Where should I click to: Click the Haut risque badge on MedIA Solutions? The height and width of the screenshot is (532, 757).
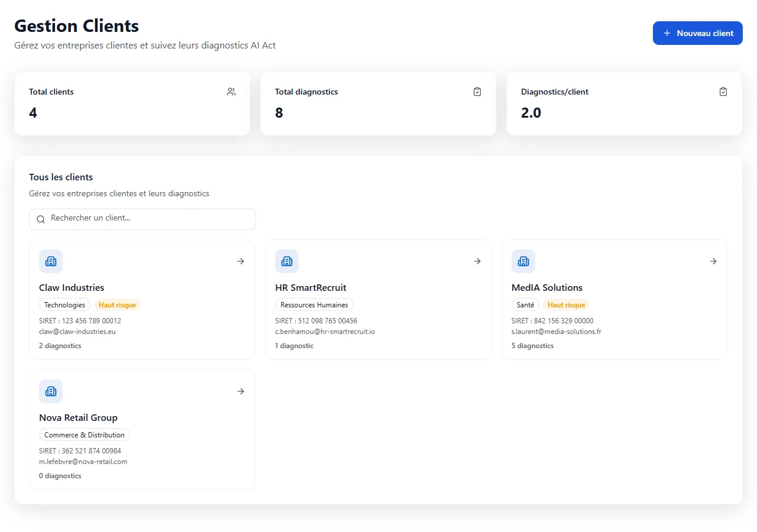click(566, 305)
